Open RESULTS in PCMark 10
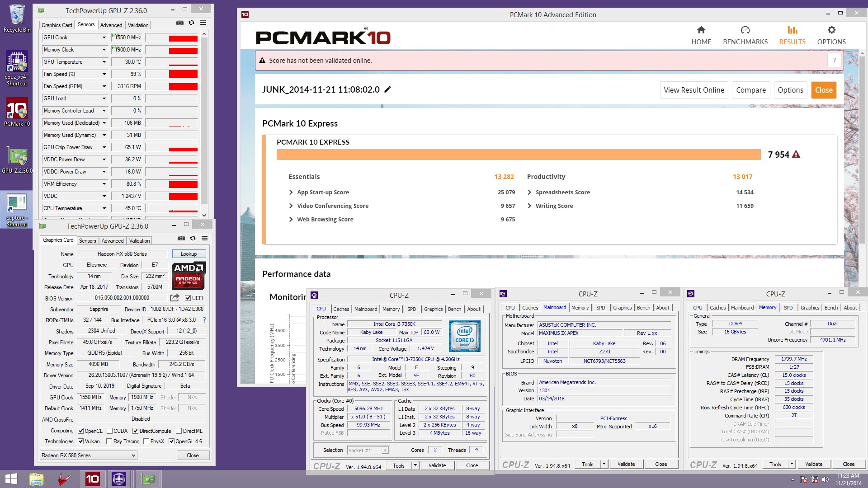Viewport: 868px width, 488px height. coord(792,35)
